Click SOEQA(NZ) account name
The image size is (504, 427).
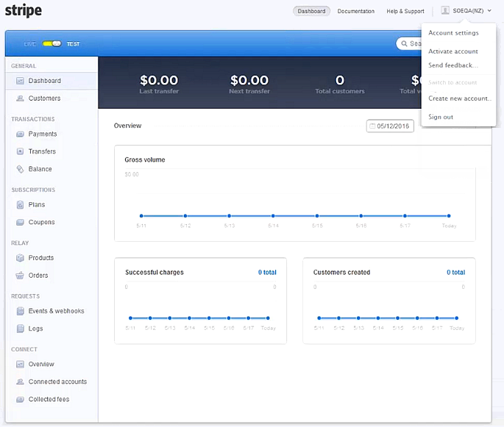pyautogui.click(x=468, y=11)
